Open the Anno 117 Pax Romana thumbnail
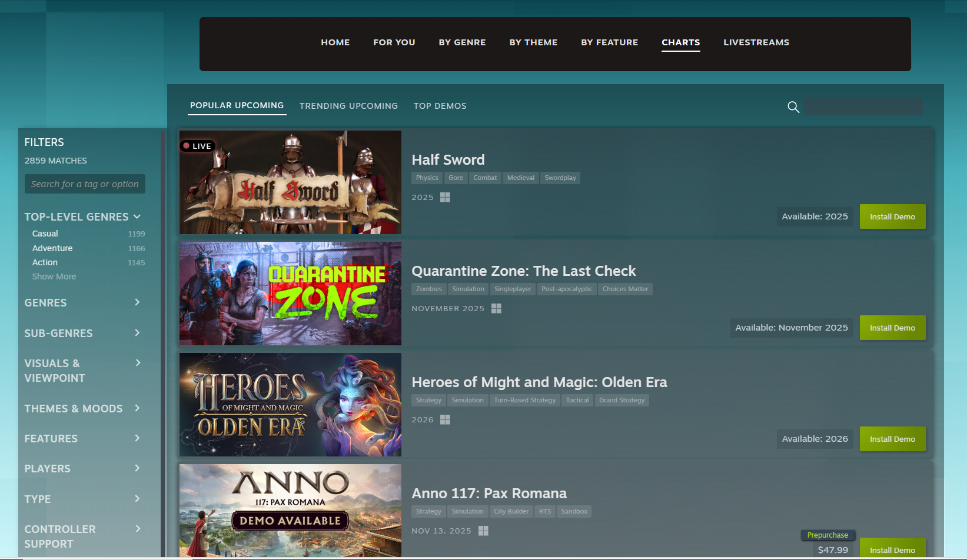Image resolution: width=967 pixels, height=560 pixels. point(290,511)
